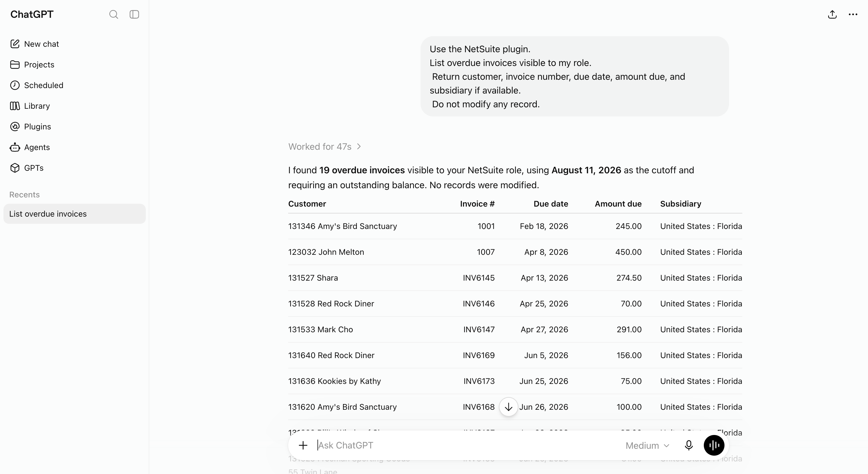
Task: Click '131528 Red Rock Diner' customer cell
Action: [x=331, y=304]
